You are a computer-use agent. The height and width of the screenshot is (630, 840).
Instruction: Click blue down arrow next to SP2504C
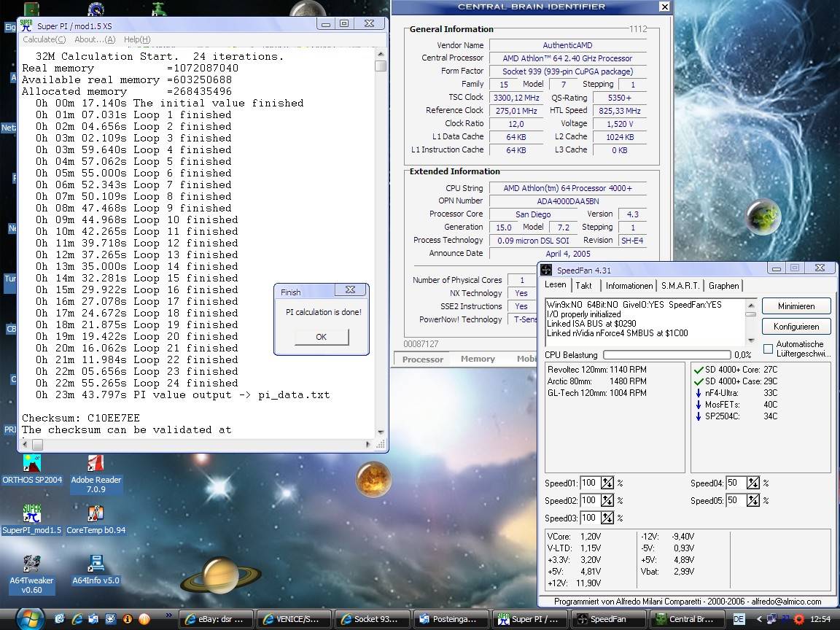698,416
